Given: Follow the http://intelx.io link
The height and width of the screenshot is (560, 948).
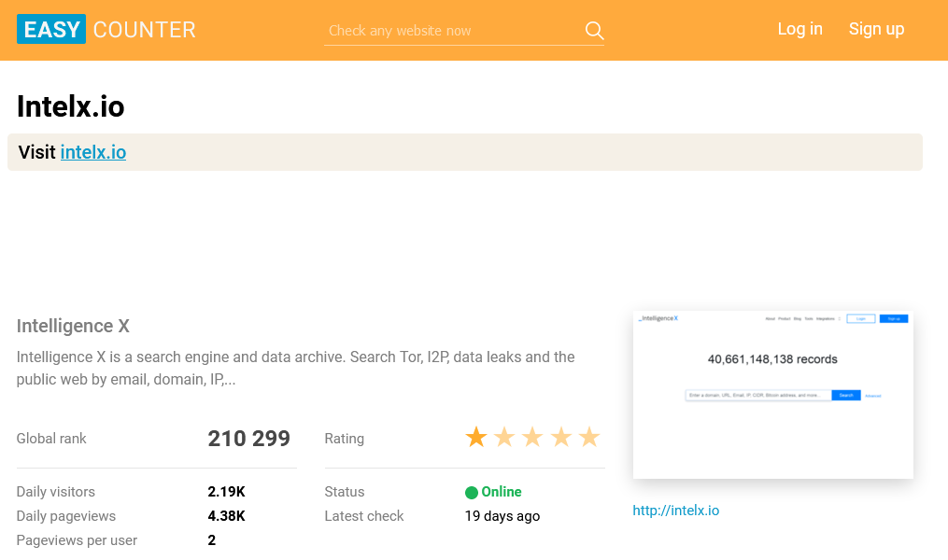Looking at the screenshot, I should (676, 511).
